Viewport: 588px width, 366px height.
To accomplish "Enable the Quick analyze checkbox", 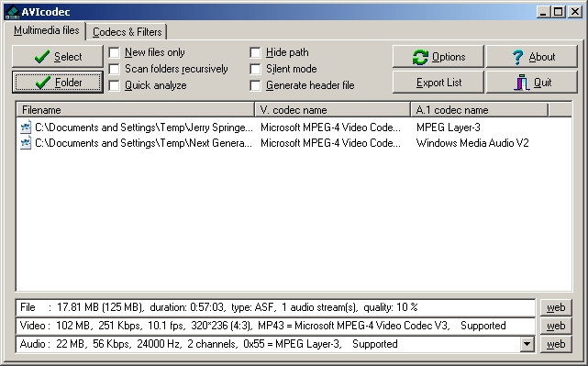I will point(114,85).
